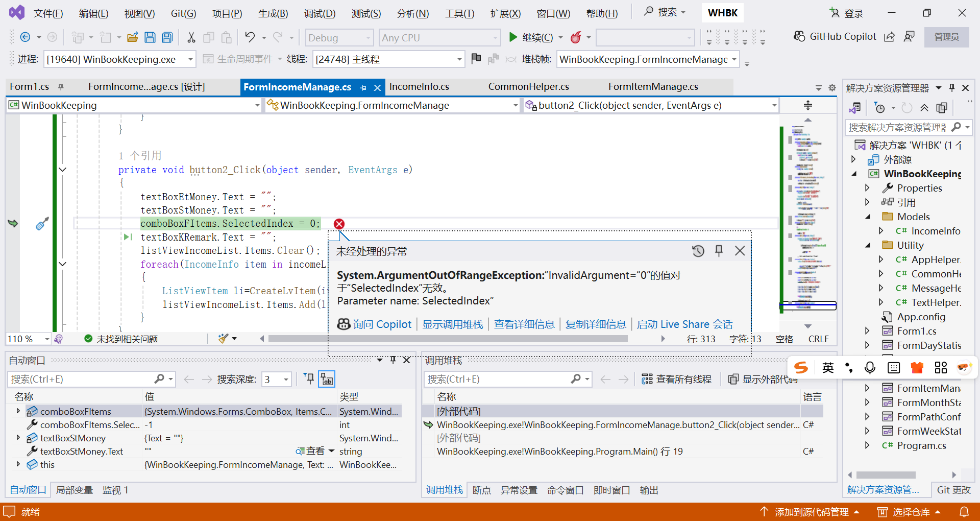Click the IME microphone voice icon

pyautogui.click(x=870, y=367)
